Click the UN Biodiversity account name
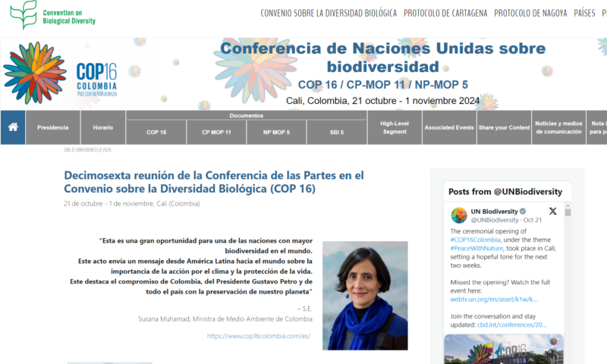 click(494, 212)
